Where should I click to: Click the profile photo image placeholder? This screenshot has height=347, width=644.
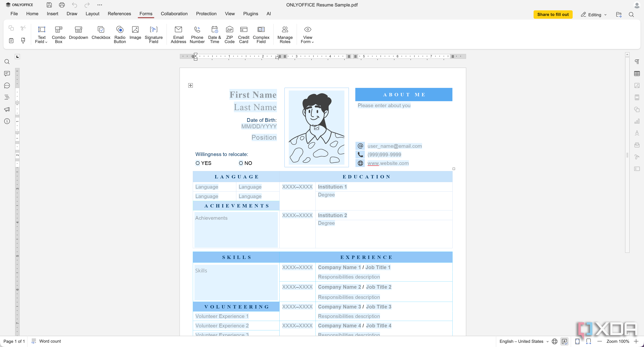(x=316, y=127)
